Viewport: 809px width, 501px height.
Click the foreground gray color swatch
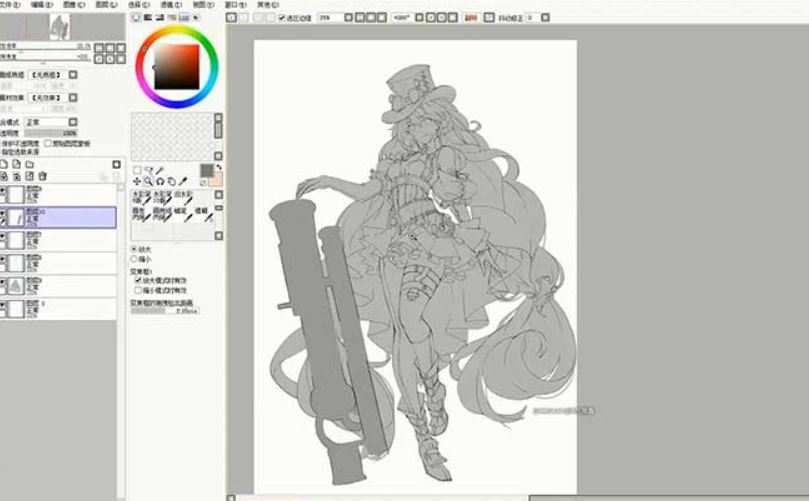[x=207, y=170]
